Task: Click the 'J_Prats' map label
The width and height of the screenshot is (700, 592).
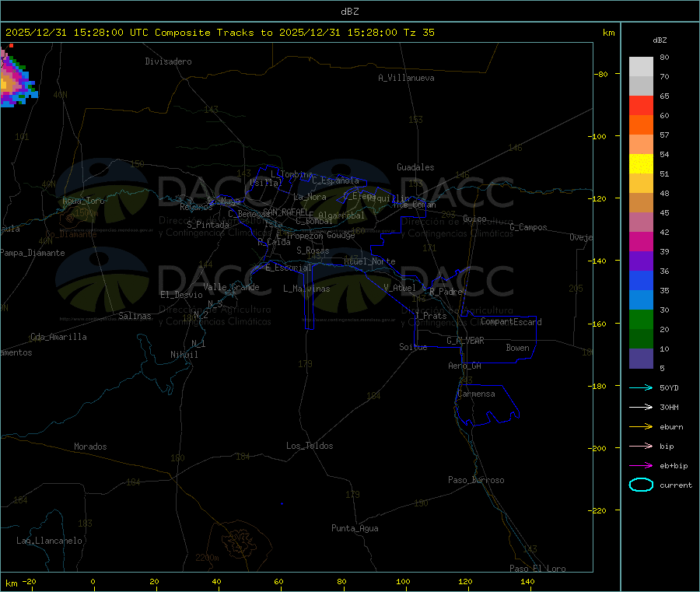Action: coord(430,315)
